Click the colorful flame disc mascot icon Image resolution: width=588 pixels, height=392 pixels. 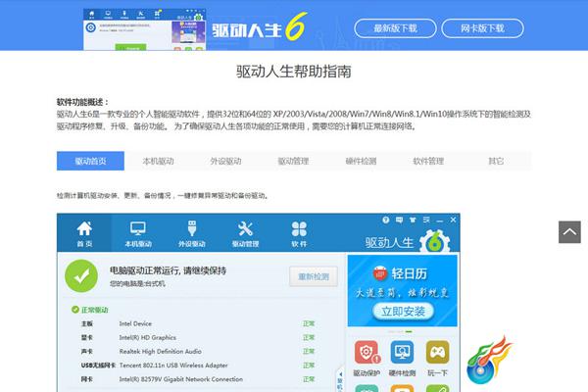tap(489, 360)
